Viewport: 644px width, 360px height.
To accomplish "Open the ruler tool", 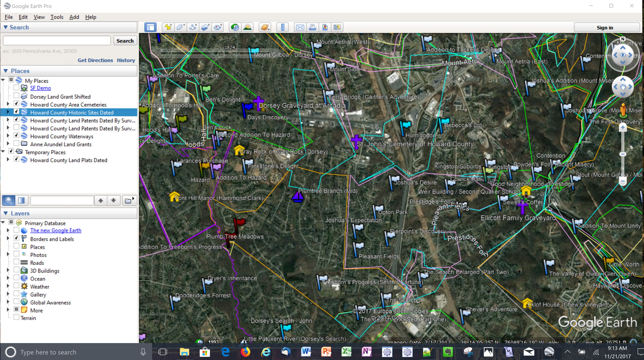I will 283,27.
